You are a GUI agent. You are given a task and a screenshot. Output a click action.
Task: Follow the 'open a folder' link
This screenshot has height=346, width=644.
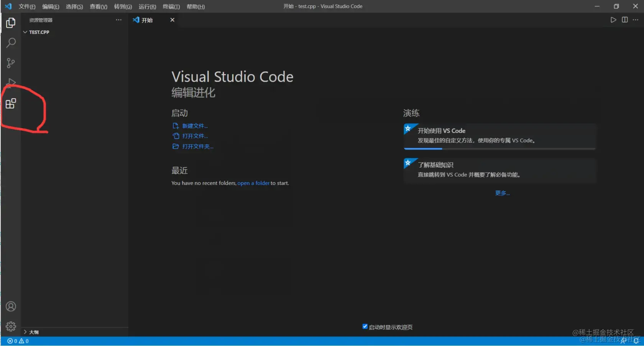coord(253,183)
